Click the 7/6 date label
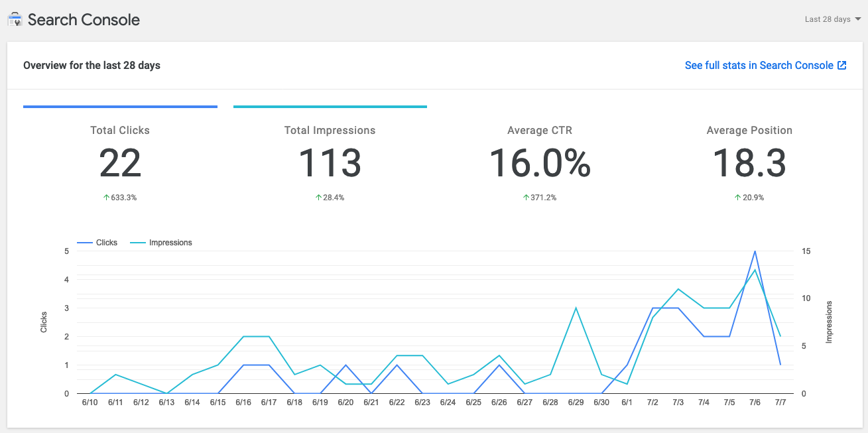 (755, 402)
